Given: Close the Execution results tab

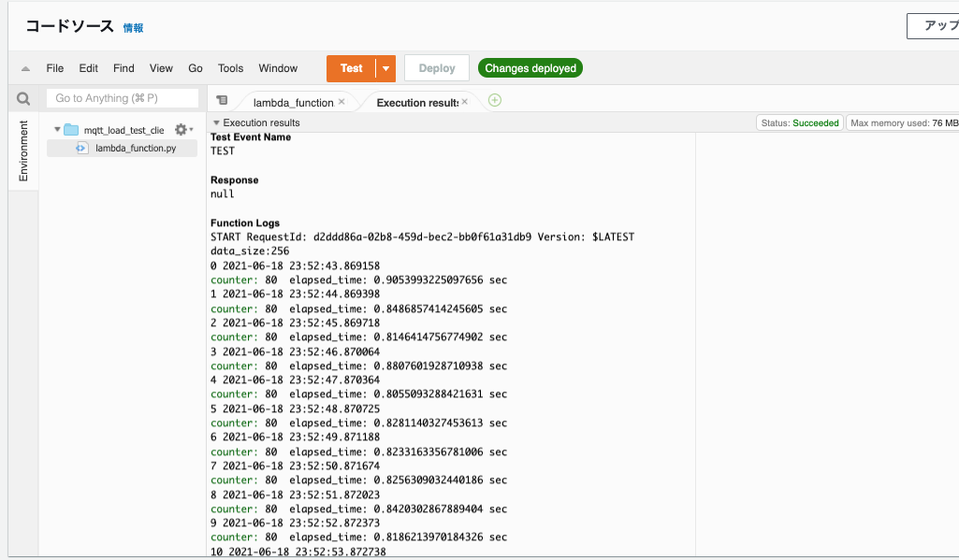Looking at the screenshot, I should click(465, 99).
